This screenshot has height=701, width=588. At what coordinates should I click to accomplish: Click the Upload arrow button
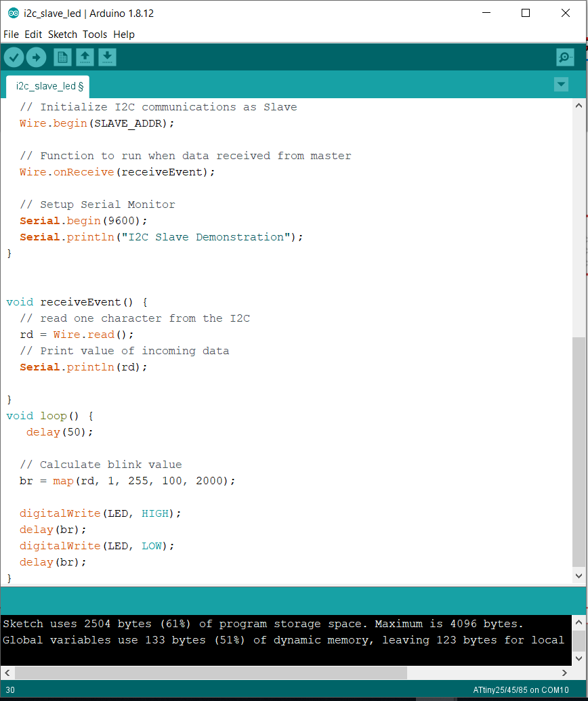[36, 57]
